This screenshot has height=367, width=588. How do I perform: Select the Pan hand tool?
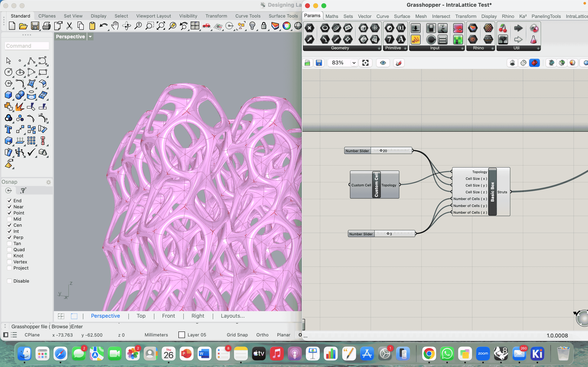pyautogui.click(x=115, y=26)
